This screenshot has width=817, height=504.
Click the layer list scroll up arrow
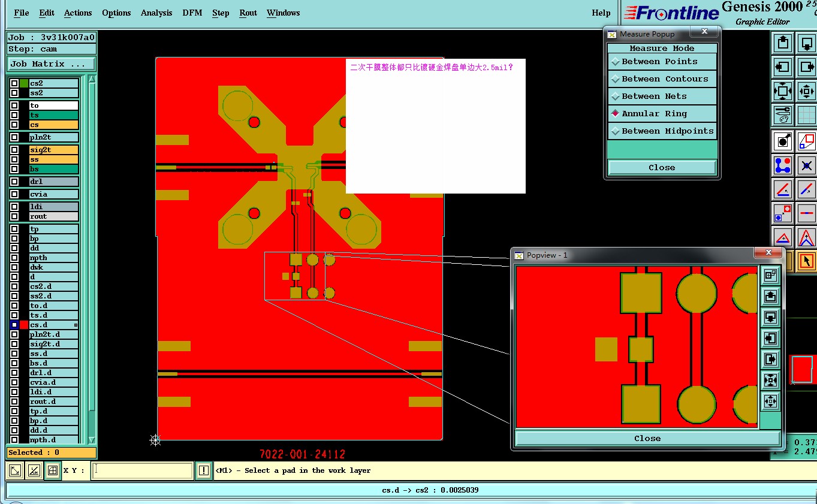pos(92,79)
